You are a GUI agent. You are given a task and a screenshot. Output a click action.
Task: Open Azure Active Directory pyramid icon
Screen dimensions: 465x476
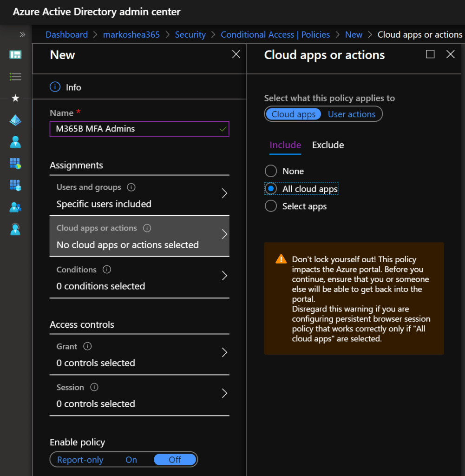(x=15, y=120)
